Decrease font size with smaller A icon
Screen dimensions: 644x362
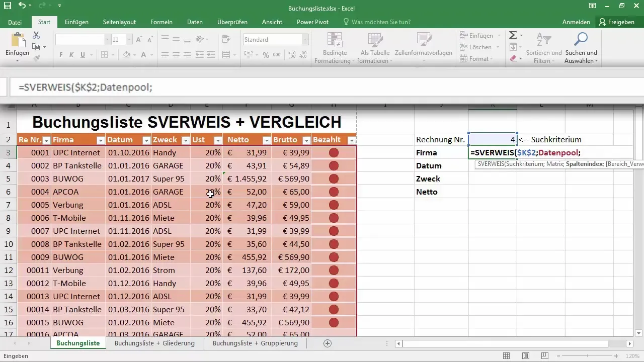point(150,40)
